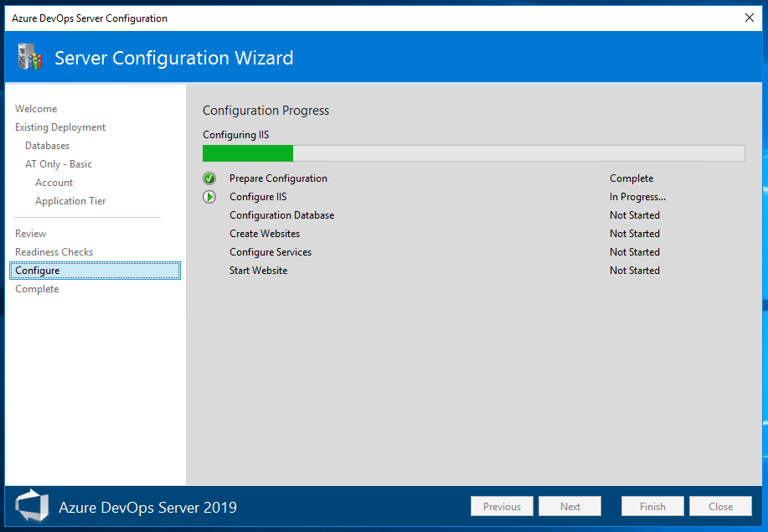This screenshot has width=768, height=532.
Task: Click the Complete status of Prepare Configuration
Action: pyautogui.click(x=631, y=178)
